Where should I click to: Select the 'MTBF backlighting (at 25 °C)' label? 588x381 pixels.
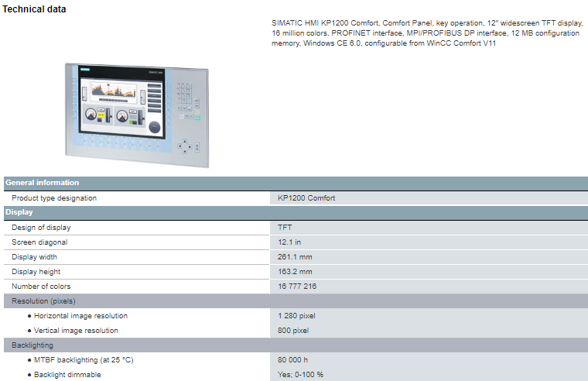(x=84, y=359)
